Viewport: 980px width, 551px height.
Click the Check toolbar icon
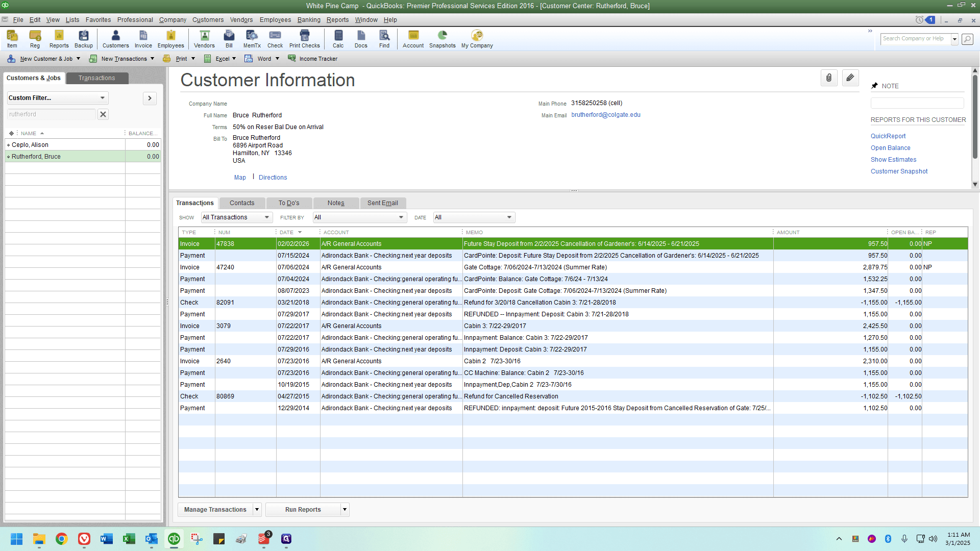pyautogui.click(x=275, y=39)
